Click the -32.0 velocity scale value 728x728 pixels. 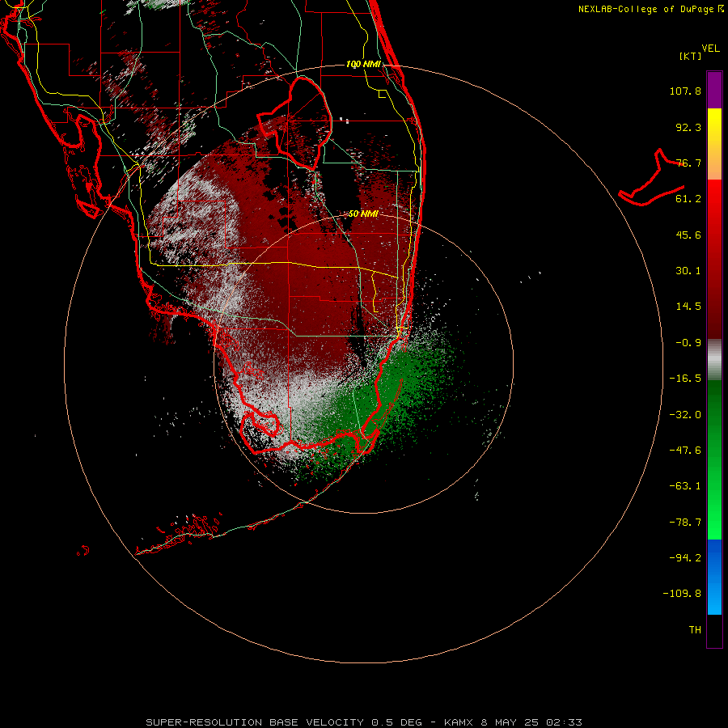tap(685, 415)
